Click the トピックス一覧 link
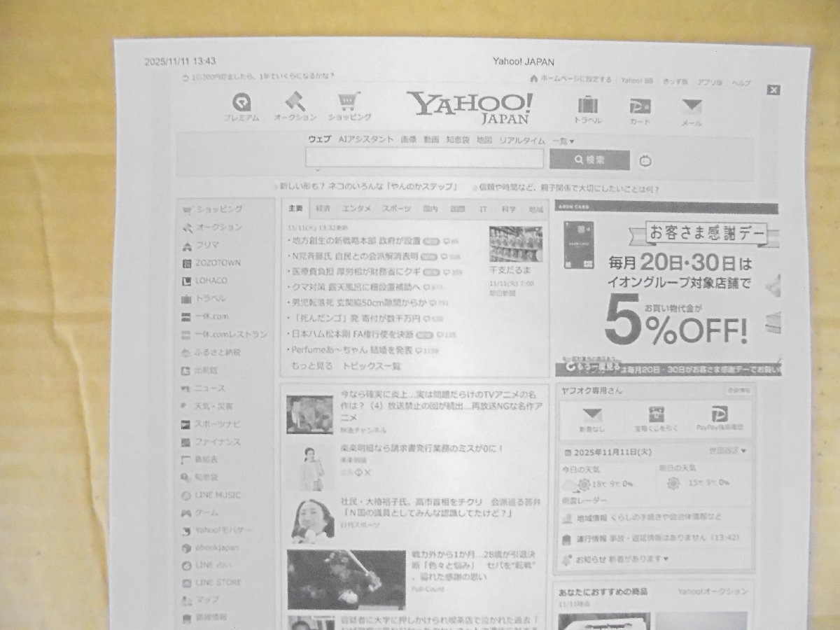The width and height of the screenshot is (840, 630). [x=372, y=366]
